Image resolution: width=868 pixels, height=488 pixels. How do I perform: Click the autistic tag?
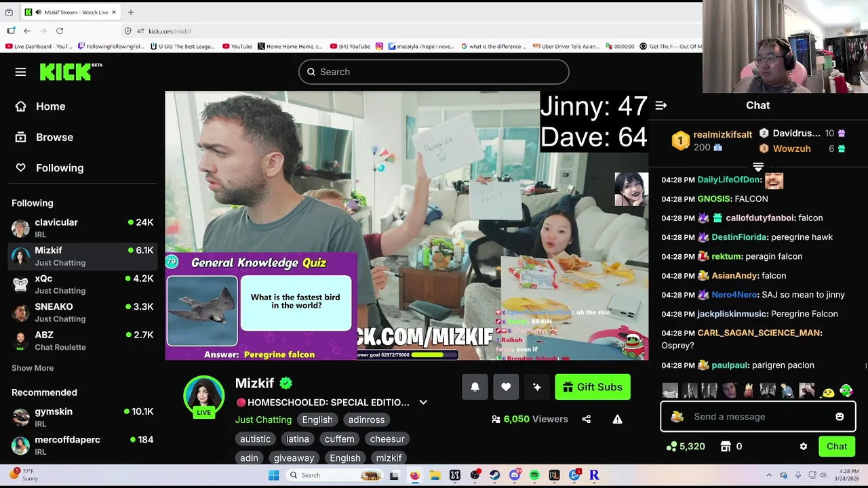255,439
